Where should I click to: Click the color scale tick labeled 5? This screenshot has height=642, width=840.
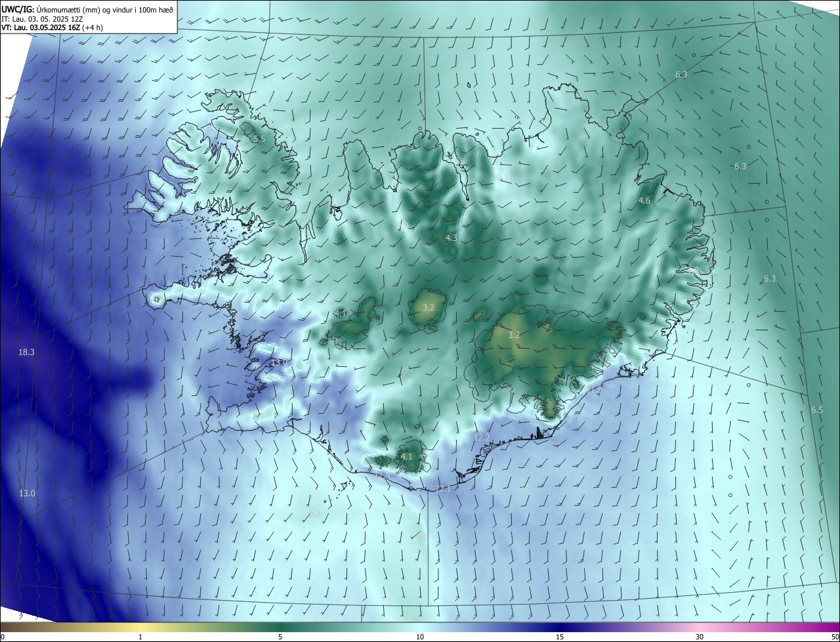[x=280, y=637]
